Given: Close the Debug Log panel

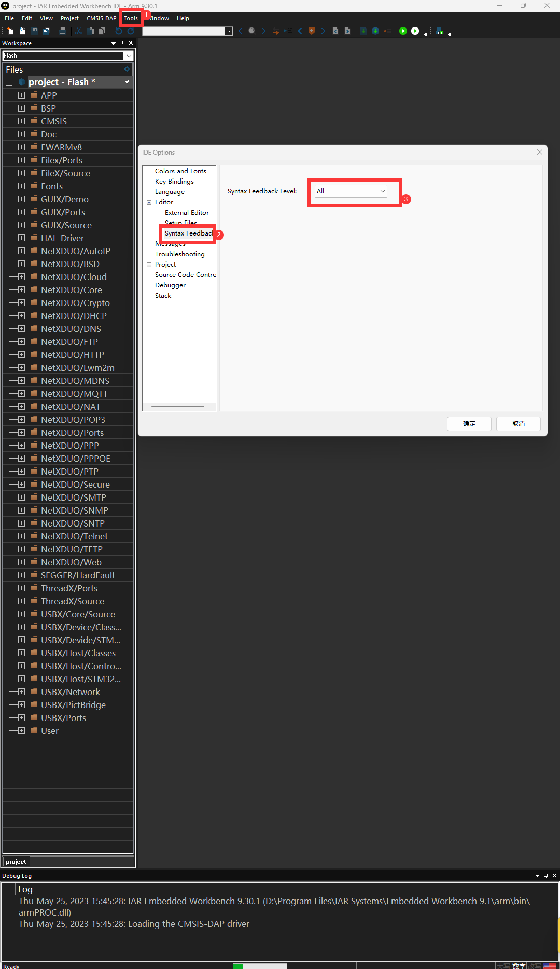Looking at the screenshot, I should [555, 876].
